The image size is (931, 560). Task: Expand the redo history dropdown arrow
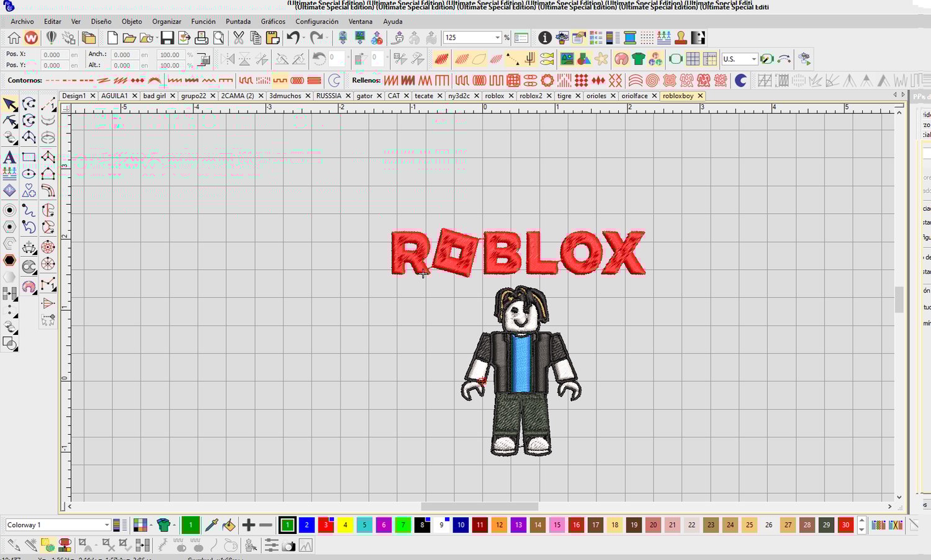click(327, 38)
